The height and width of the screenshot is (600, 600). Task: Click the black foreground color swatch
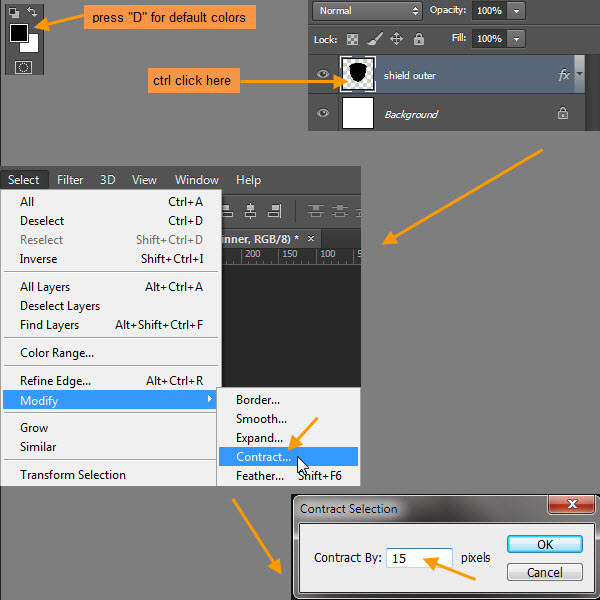click(19, 33)
